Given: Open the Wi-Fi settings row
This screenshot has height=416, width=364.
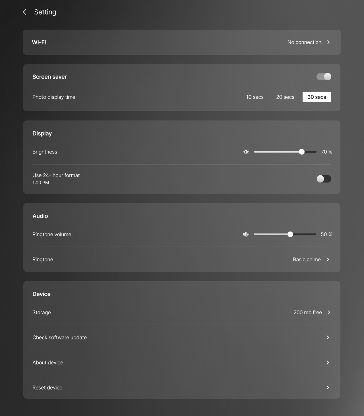Looking at the screenshot, I should (182, 42).
